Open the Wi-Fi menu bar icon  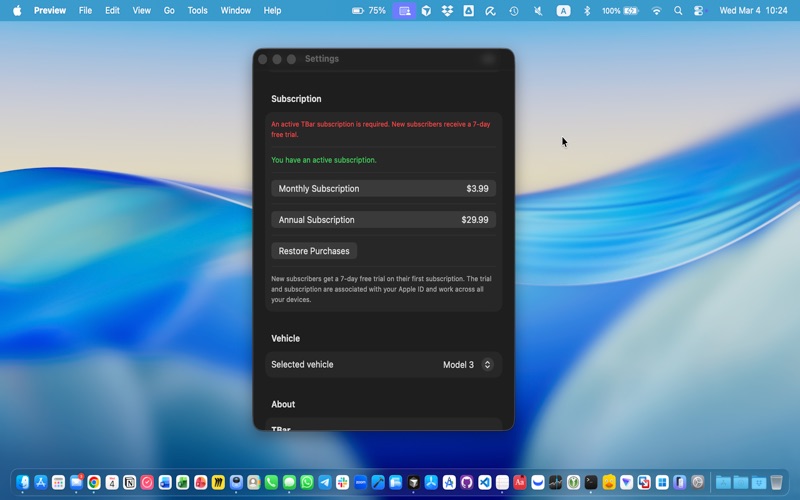[x=657, y=10]
